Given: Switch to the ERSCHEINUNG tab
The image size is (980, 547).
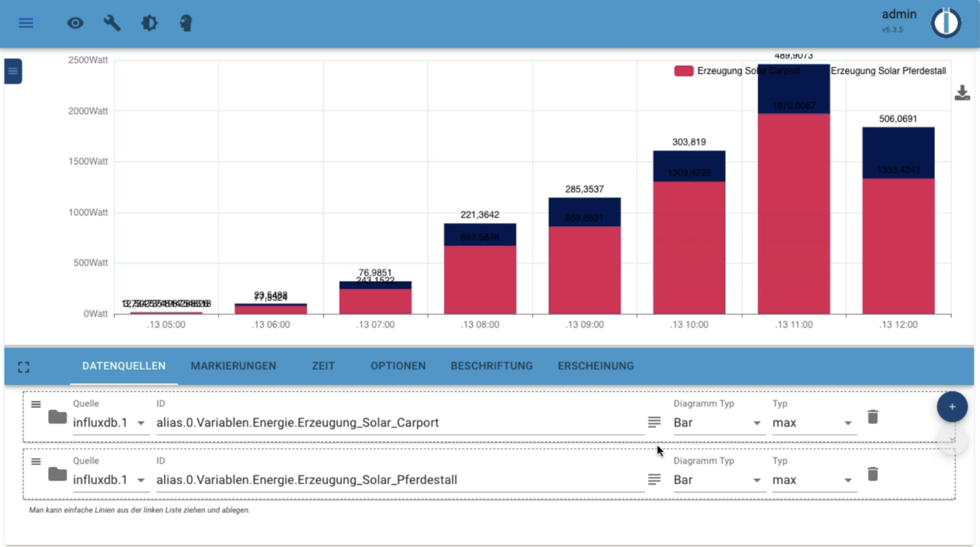Looking at the screenshot, I should pyautogui.click(x=596, y=366).
